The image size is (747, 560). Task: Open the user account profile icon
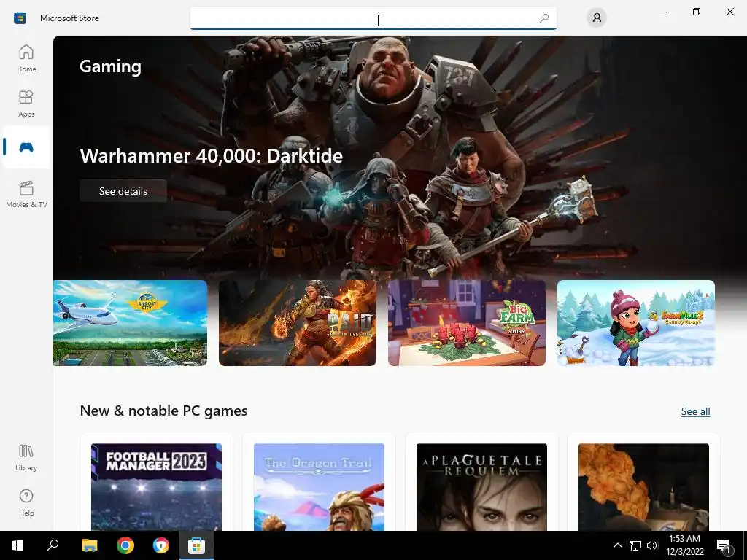597,18
